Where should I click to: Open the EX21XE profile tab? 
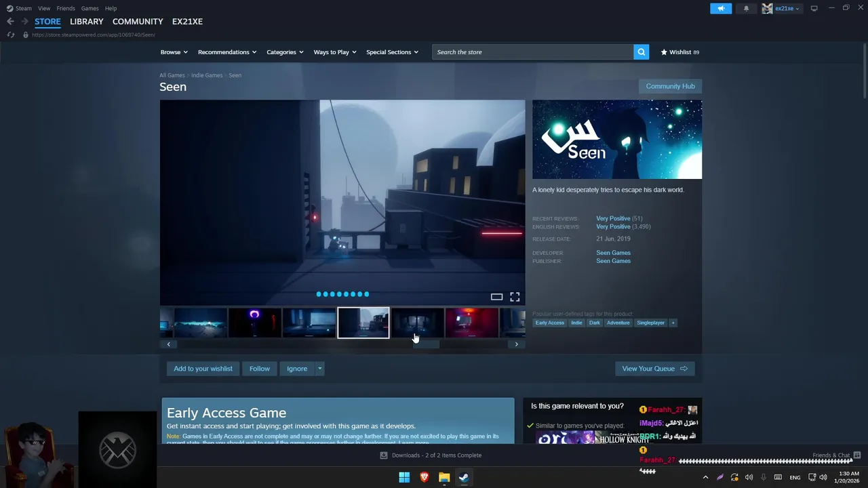coord(187,22)
